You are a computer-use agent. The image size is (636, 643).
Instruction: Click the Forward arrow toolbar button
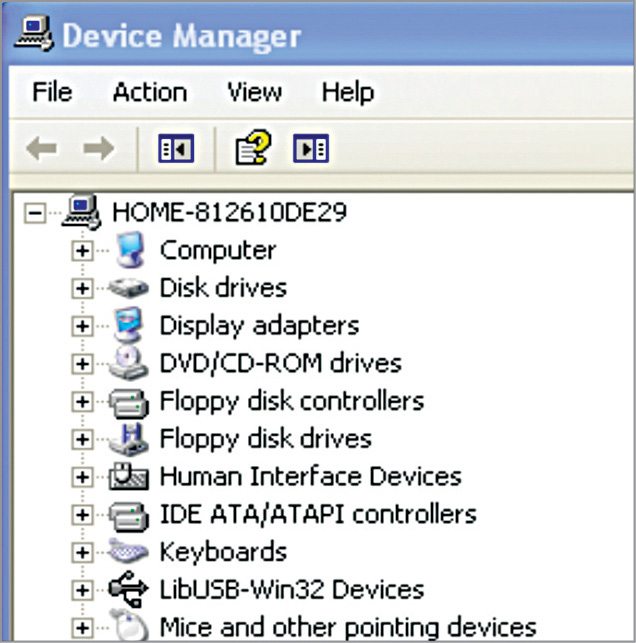click(98, 150)
